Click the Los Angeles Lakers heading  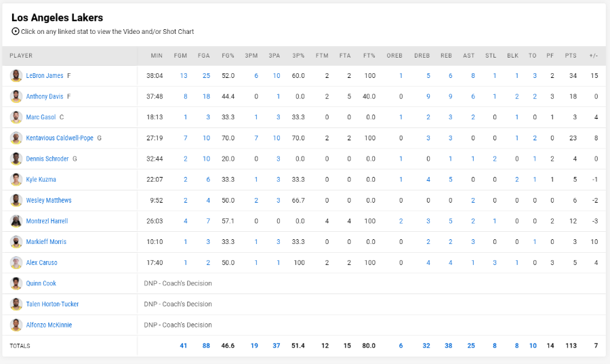point(57,18)
